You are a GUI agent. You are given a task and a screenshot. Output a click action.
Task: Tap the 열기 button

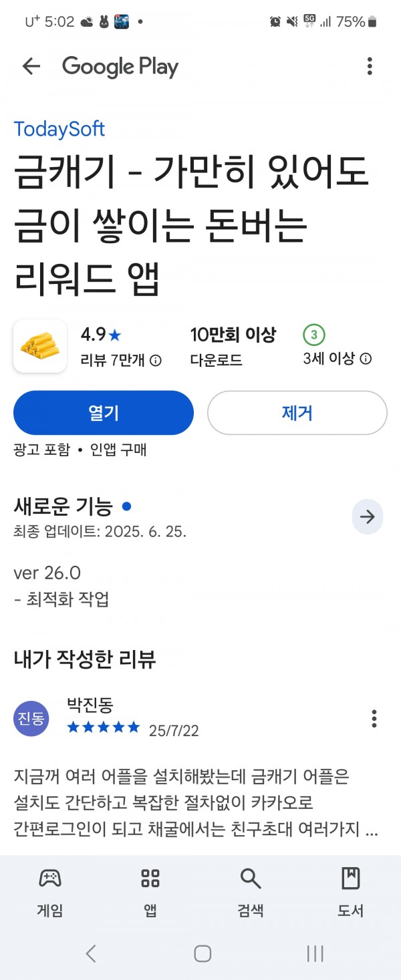click(x=104, y=413)
